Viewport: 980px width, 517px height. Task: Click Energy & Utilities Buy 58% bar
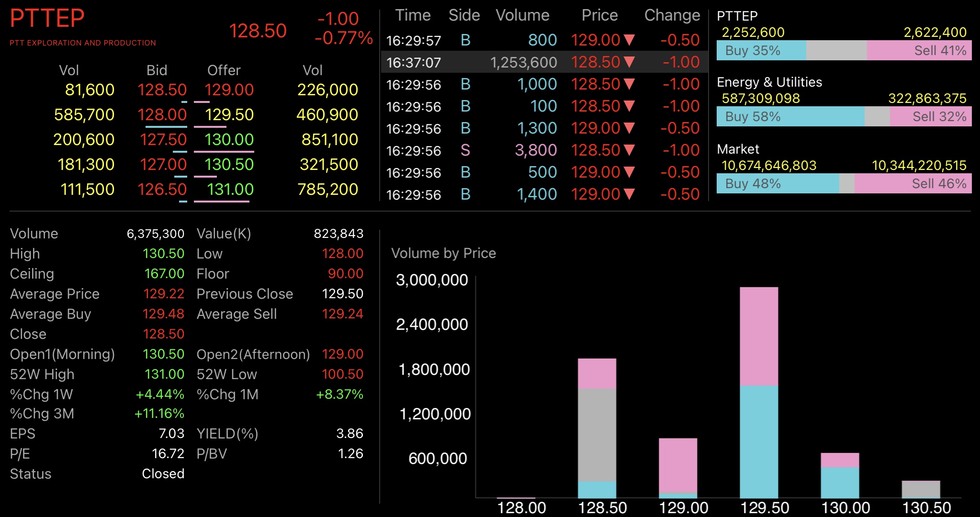tap(790, 116)
